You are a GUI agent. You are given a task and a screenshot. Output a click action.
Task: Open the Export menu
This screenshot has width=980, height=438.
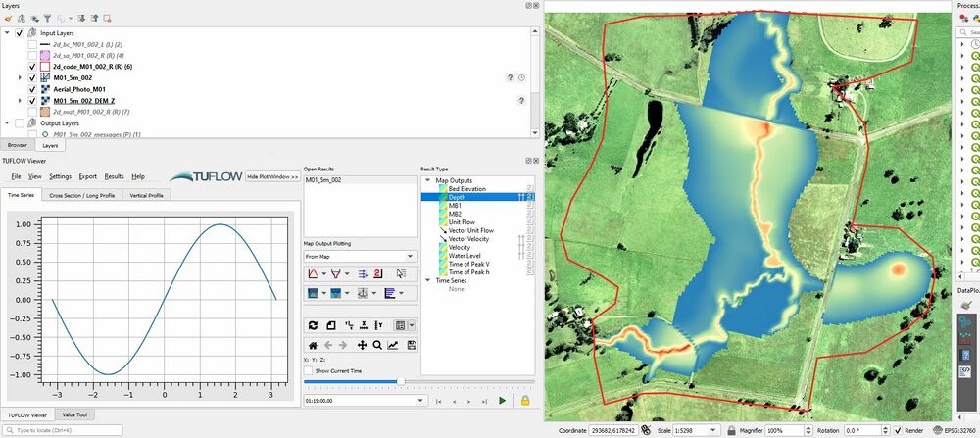[87, 176]
